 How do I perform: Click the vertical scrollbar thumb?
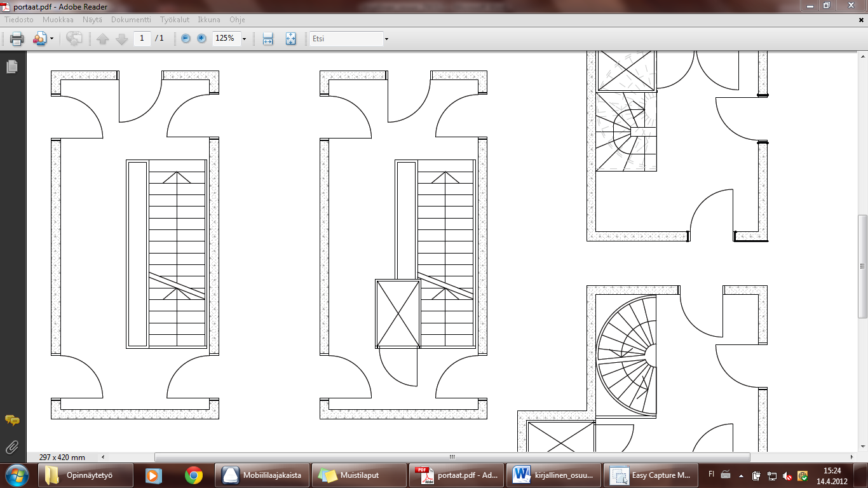click(862, 267)
